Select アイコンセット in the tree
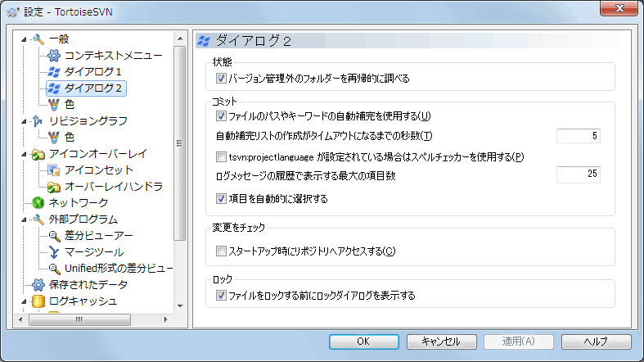This screenshot has height=362, width=644. (98, 170)
